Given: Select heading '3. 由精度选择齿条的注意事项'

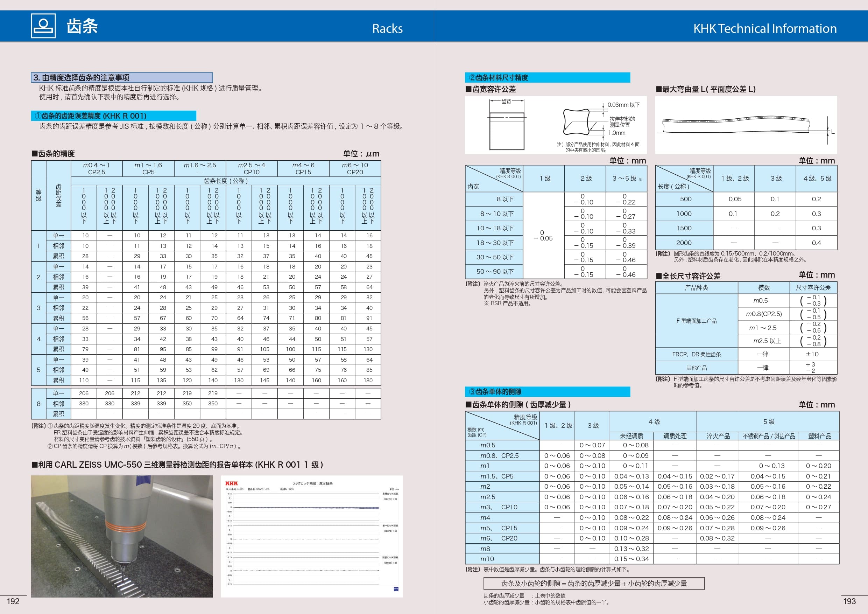Looking at the screenshot, I should click(122, 78).
